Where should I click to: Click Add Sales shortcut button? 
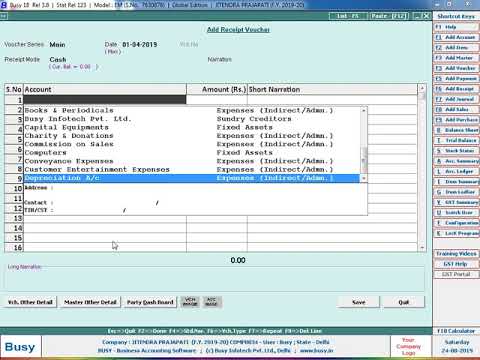point(456,109)
